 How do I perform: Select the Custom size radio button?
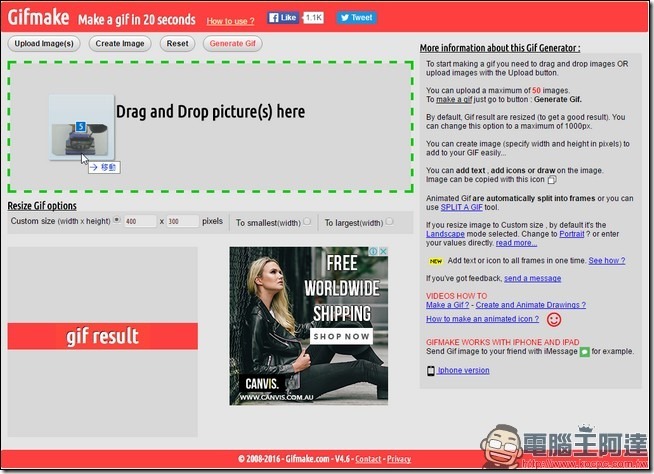pyautogui.click(x=117, y=221)
